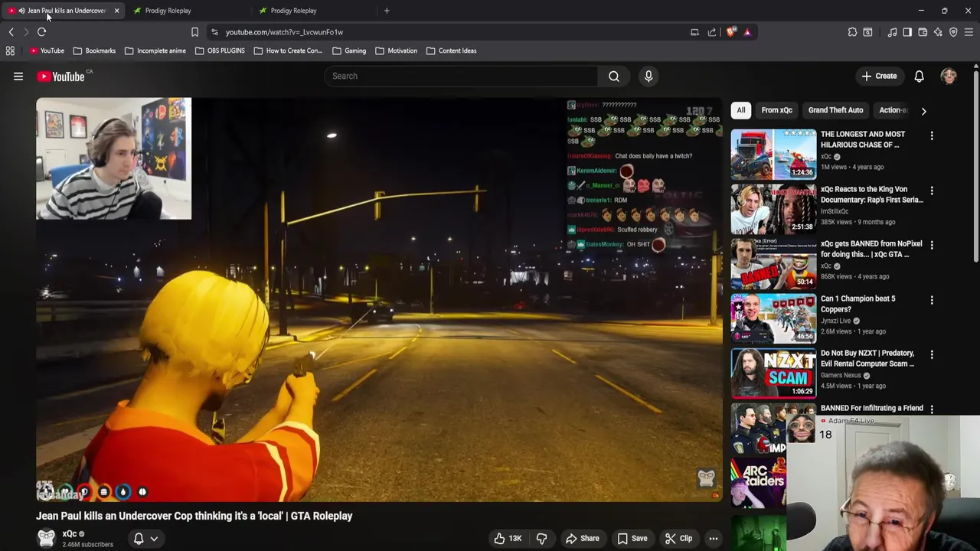
Task: Open the Gaming bookmark folder
Action: tap(349, 51)
